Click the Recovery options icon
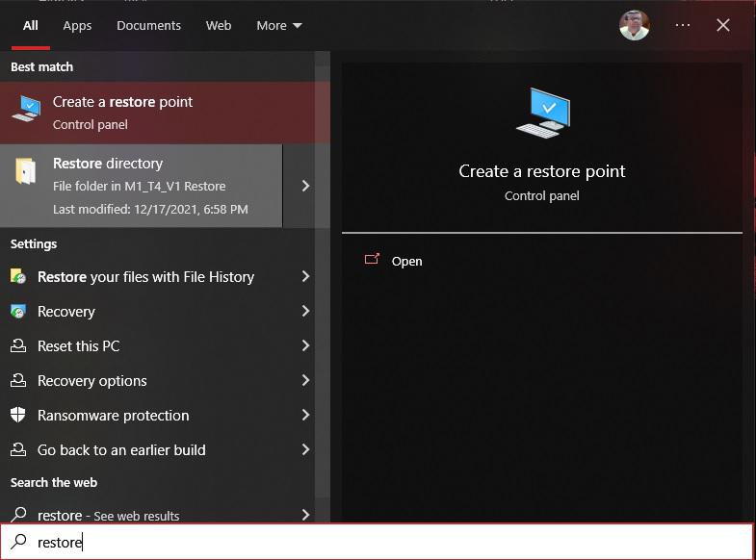This screenshot has width=756, height=560. click(x=18, y=380)
